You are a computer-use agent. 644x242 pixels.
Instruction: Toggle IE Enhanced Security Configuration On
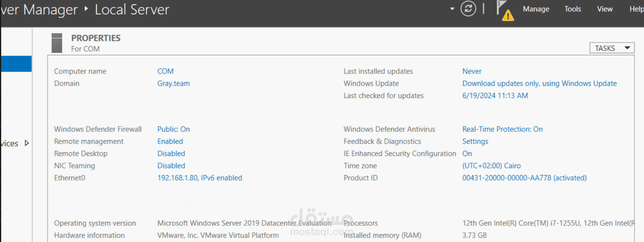click(x=467, y=153)
